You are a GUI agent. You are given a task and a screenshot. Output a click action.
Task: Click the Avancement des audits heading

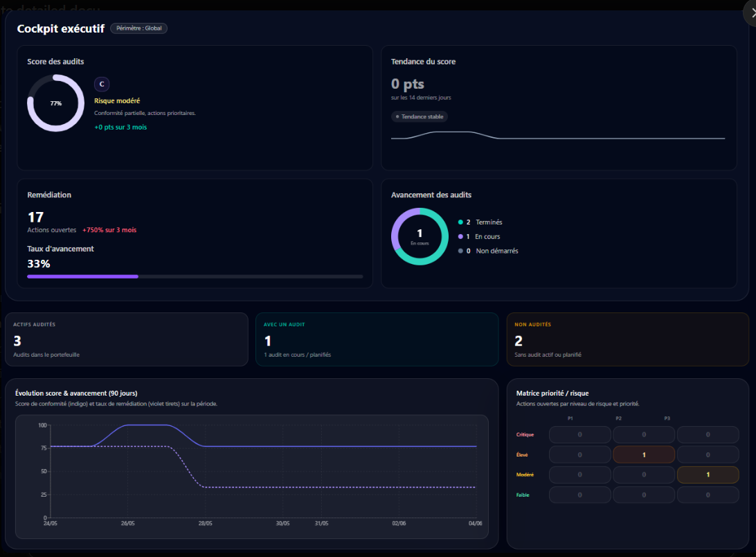pyautogui.click(x=431, y=195)
